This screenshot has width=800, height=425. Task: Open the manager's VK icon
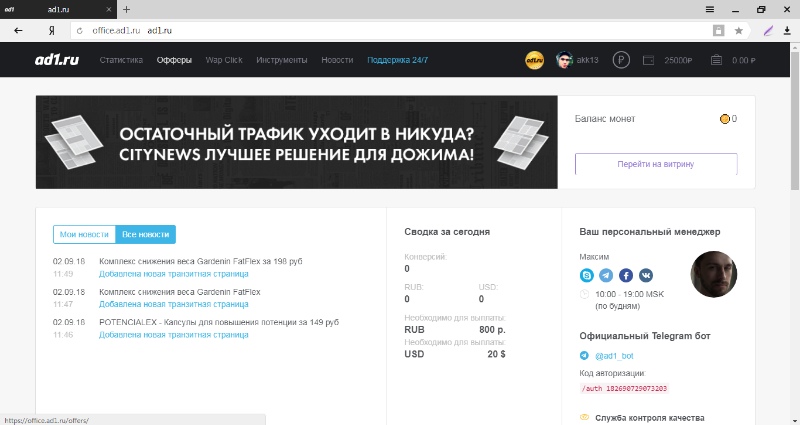pyautogui.click(x=646, y=274)
